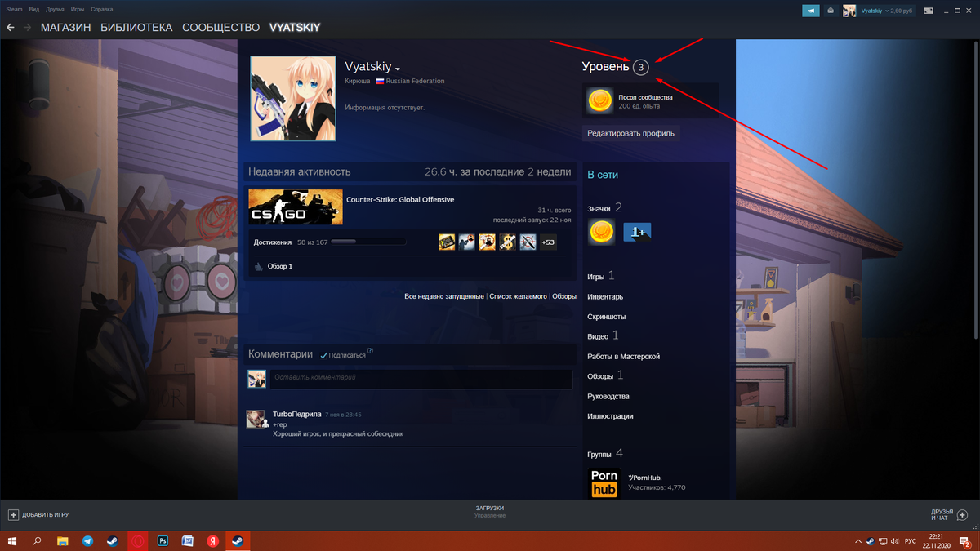
Task: Open the inbox envelope icon
Action: coord(831,11)
